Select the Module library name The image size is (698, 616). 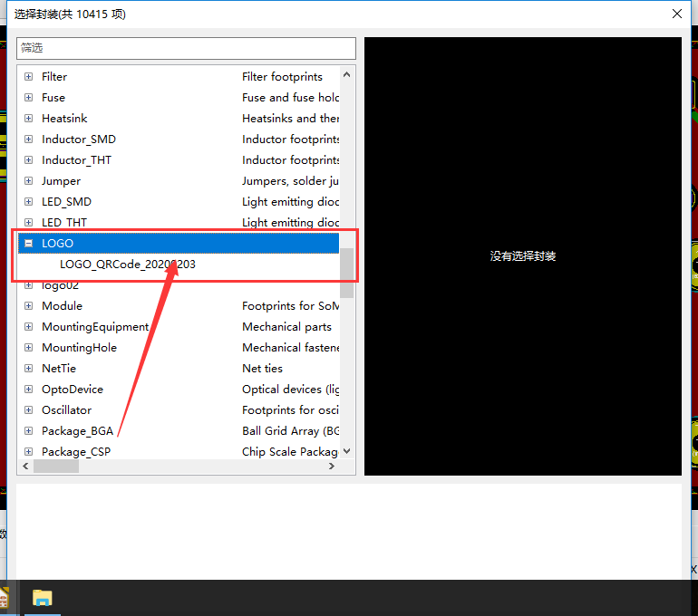coord(62,306)
